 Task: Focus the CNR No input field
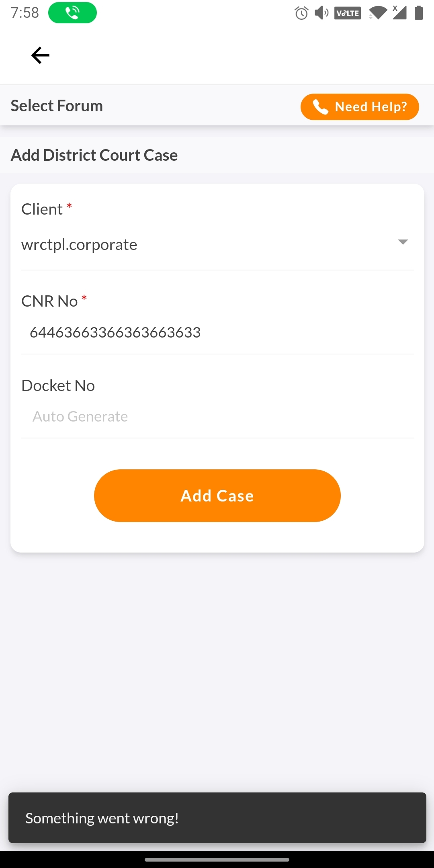[217, 333]
